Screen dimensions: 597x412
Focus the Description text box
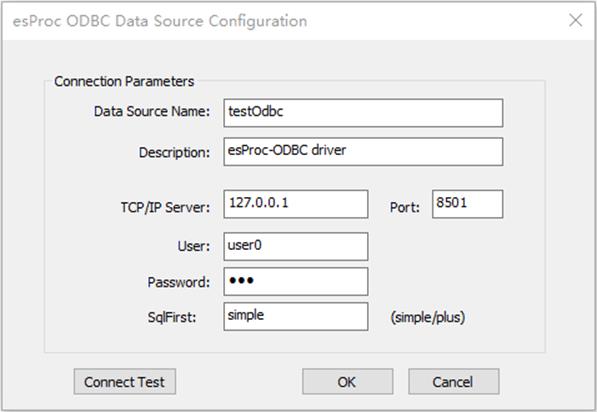[x=363, y=152]
